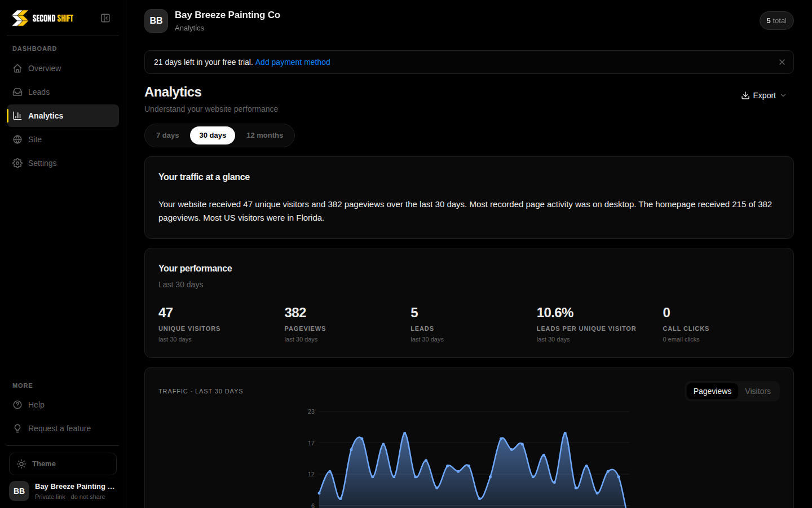Click the Request a feature lightbulb icon
Screen dimensions: 812x508
point(17,428)
